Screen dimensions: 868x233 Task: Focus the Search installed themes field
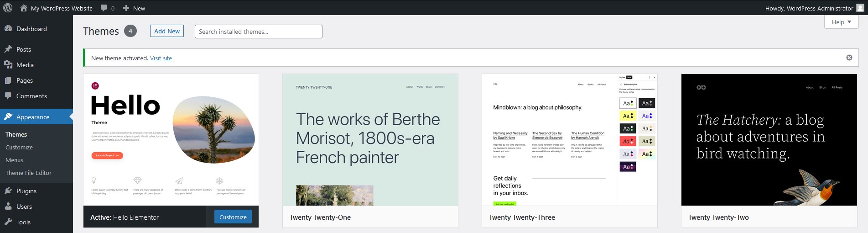pyautogui.click(x=258, y=32)
